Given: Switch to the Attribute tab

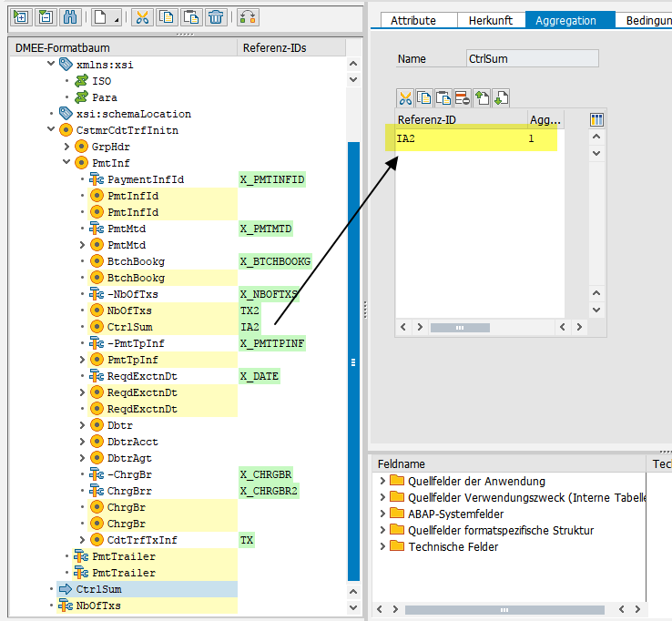Looking at the screenshot, I should pyautogui.click(x=413, y=20).
